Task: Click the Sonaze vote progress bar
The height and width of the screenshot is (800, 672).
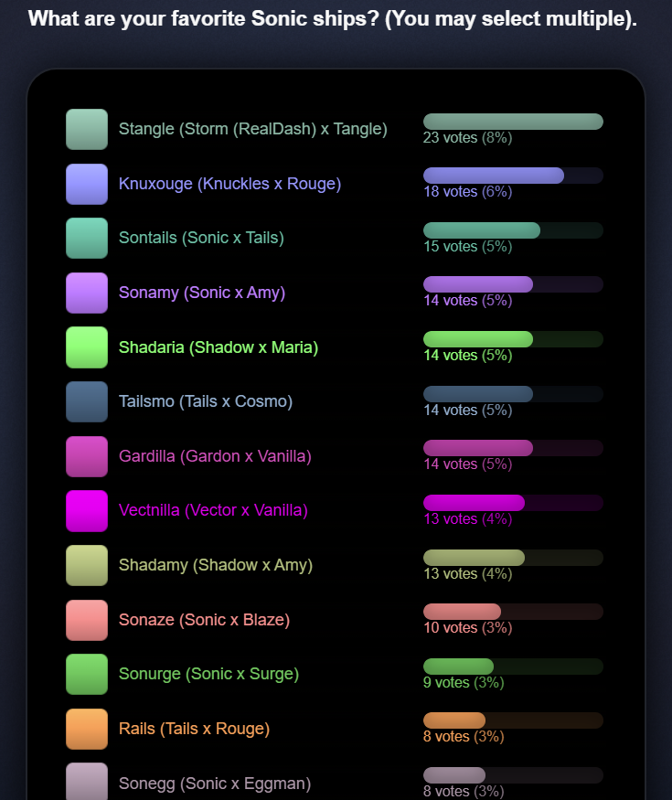Action: [x=513, y=612]
